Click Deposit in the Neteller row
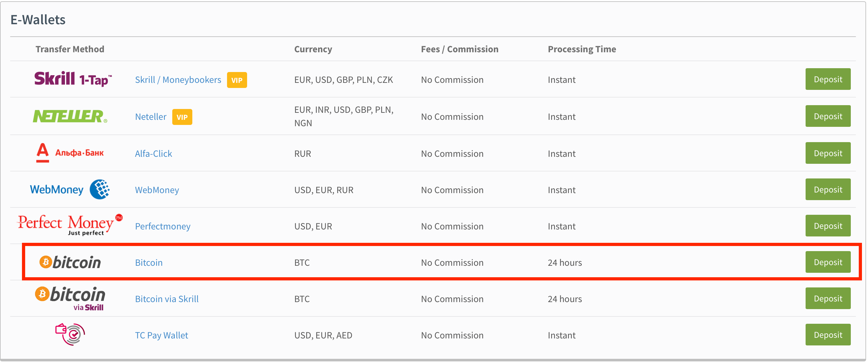The image size is (868, 362). pos(828,116)
